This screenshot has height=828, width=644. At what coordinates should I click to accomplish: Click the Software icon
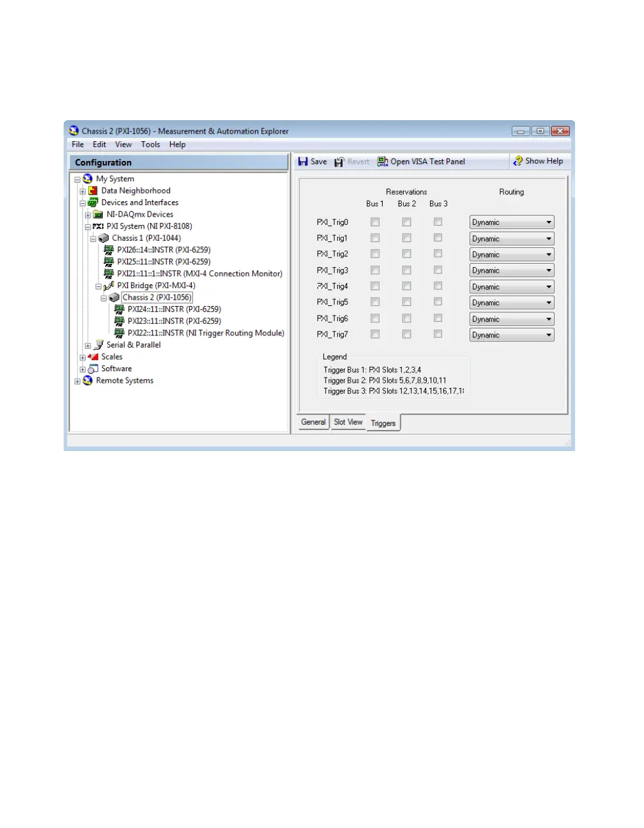tap(93, 369)
